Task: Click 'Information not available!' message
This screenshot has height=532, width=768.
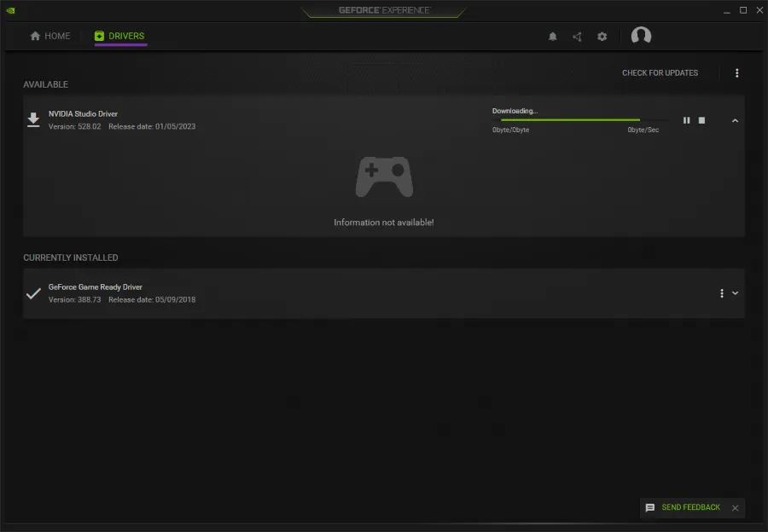Action: pyautogui.click(x=384, y=223)
